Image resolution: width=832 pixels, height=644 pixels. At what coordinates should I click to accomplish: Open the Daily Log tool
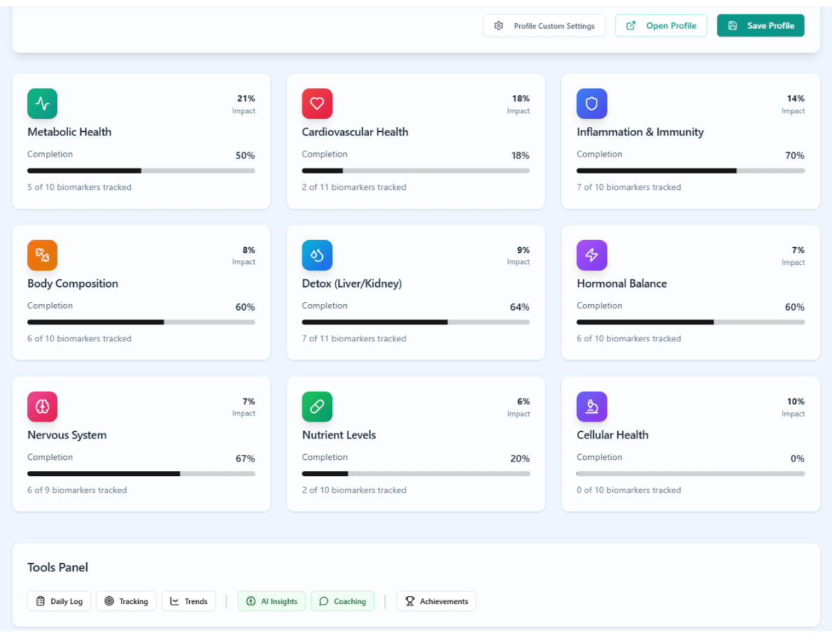click(x=59, y=601)
